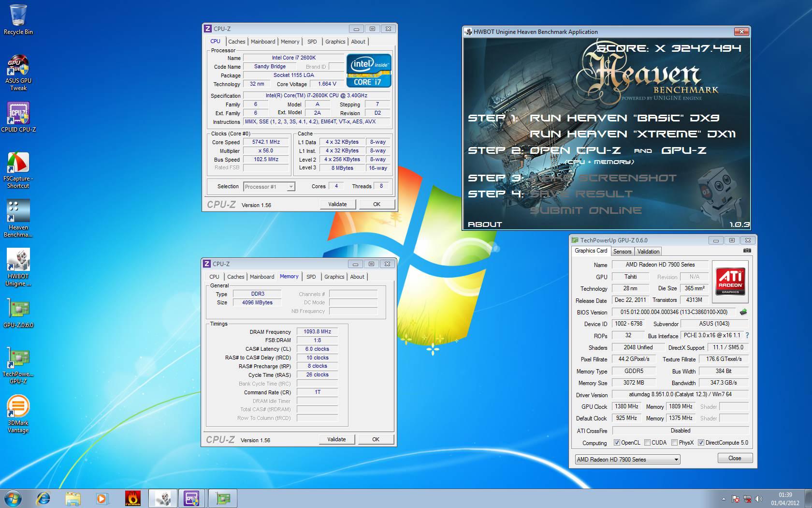Open the Windows Start menu orb

point(13,498)
